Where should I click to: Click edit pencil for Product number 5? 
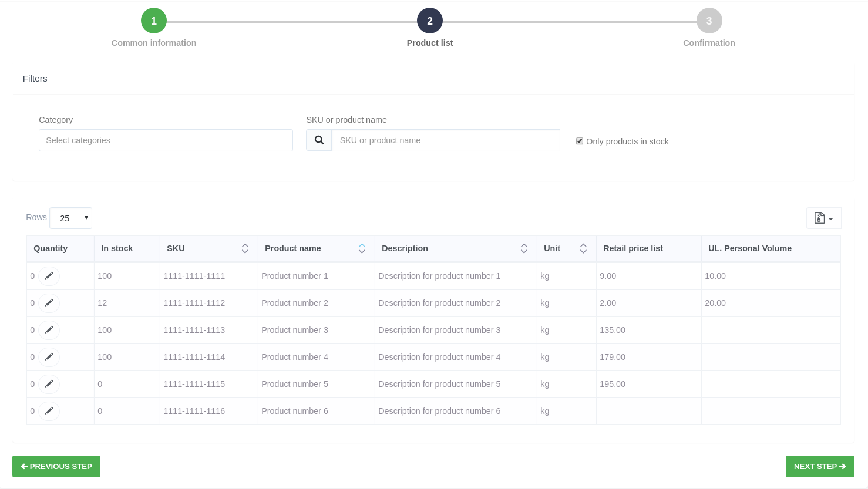tap(49, 384)
